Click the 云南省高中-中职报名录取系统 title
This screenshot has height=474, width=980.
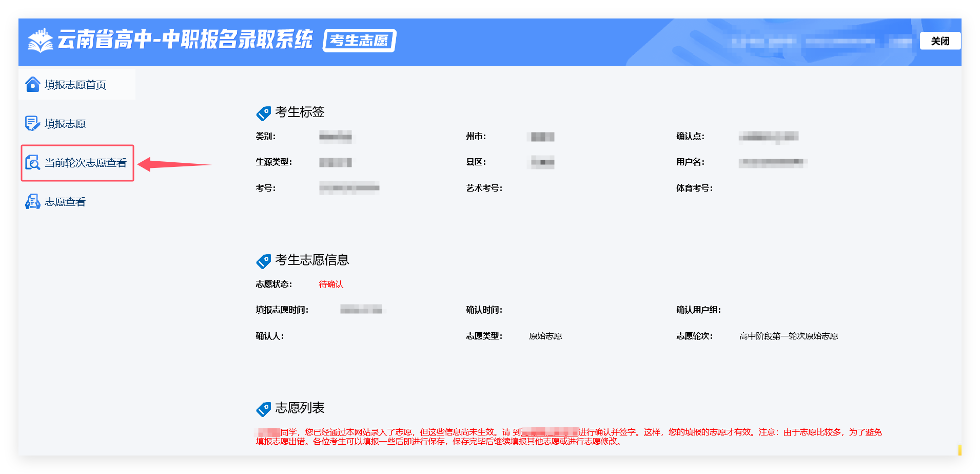(x=185, y=40)
